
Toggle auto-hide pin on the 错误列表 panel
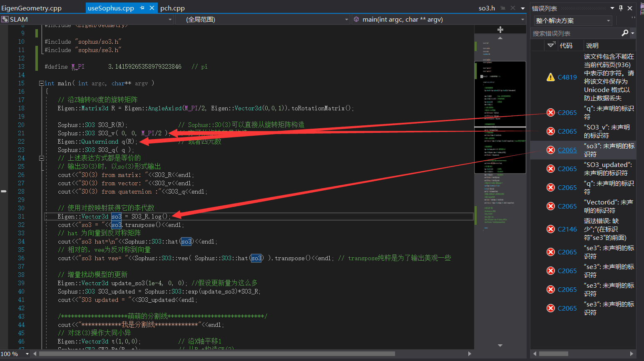tap(621, 8)
